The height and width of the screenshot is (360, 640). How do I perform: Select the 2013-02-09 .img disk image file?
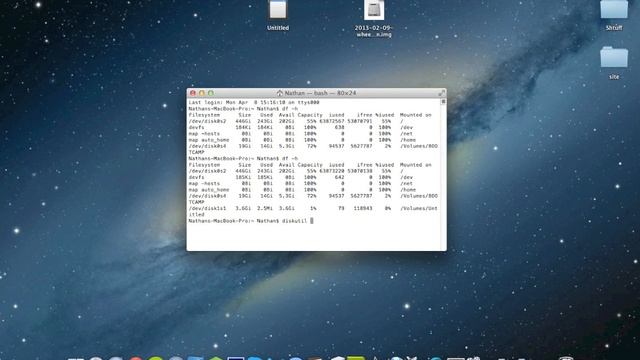[x=374, y=10]
